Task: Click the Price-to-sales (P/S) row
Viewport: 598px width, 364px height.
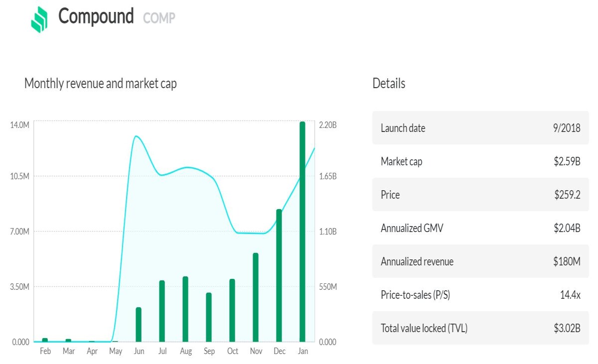Action: pyautogui.click(x=480, y=295)
